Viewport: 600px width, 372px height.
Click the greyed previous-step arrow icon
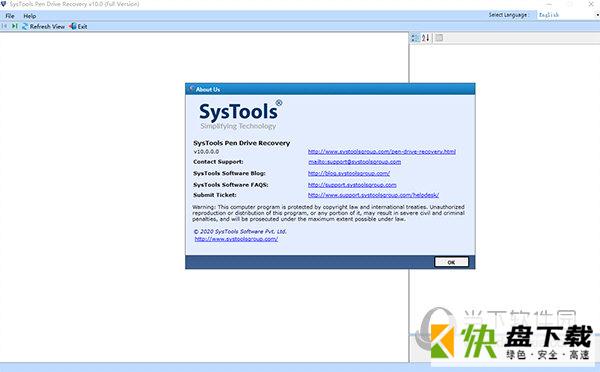pos(5,26)
